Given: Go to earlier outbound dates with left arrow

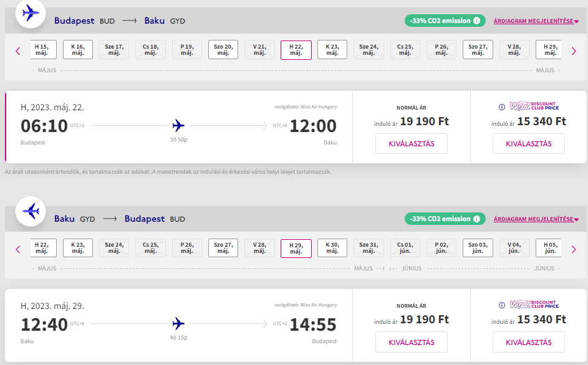Looking at the screenshot, I should point(17,51).
